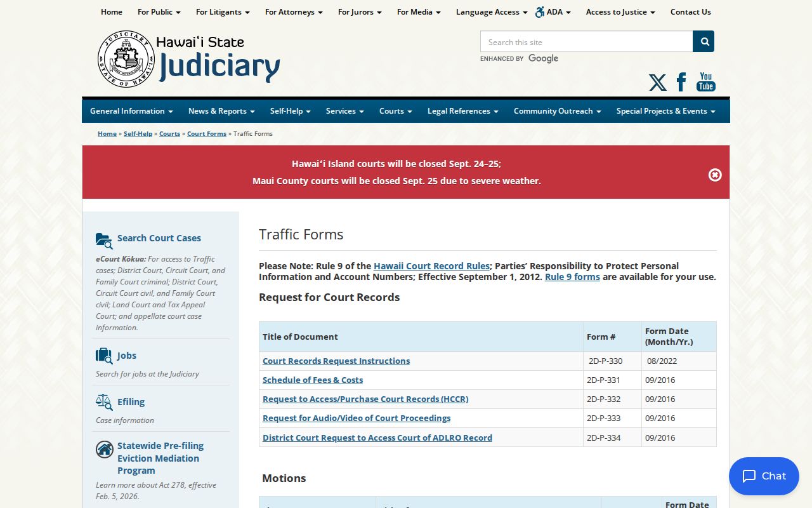Open the Contact Us page

(691, 12)
